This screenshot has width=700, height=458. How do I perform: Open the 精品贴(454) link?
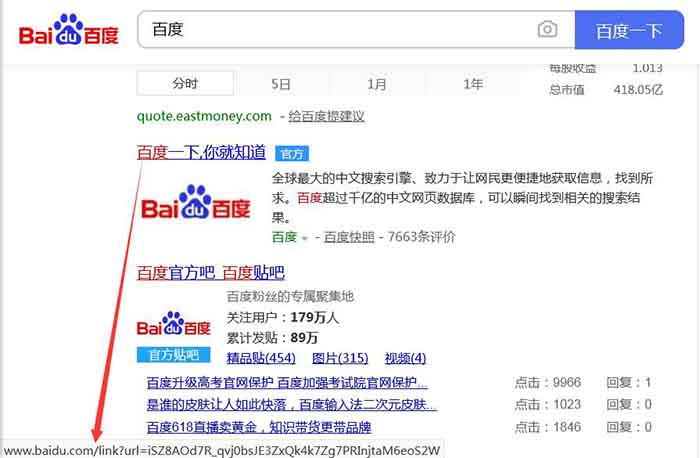261,358
